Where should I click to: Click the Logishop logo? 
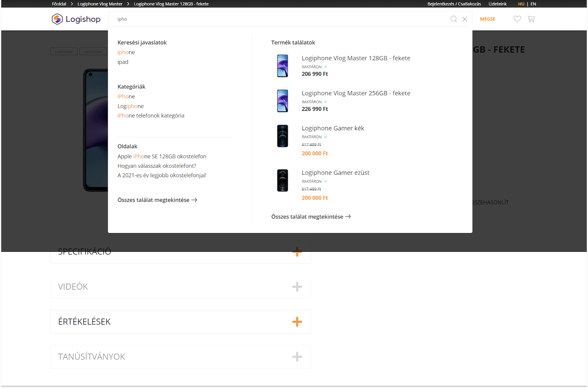click(x=76, y=19)
